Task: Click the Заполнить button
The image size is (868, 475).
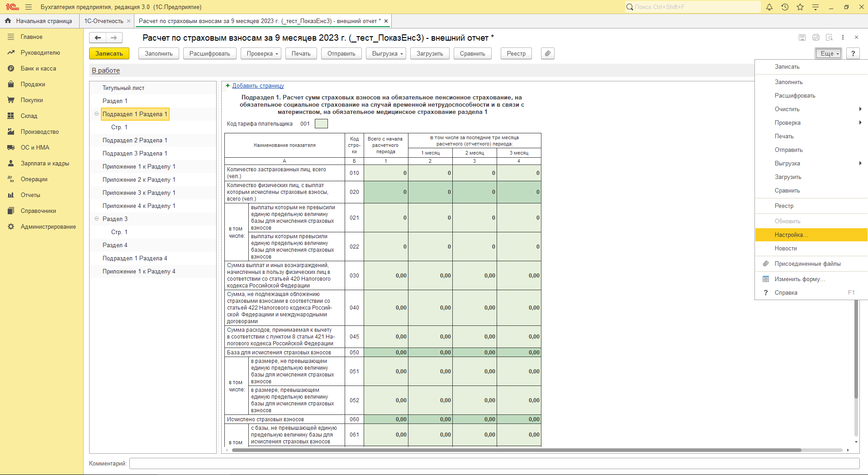Action: (159, 53)
